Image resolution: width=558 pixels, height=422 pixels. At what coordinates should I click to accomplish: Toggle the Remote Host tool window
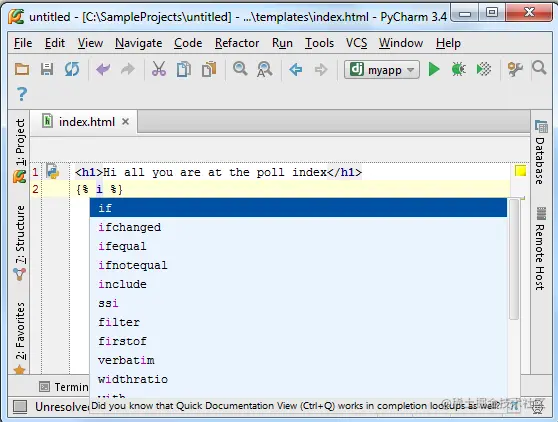tap(540, 248)
